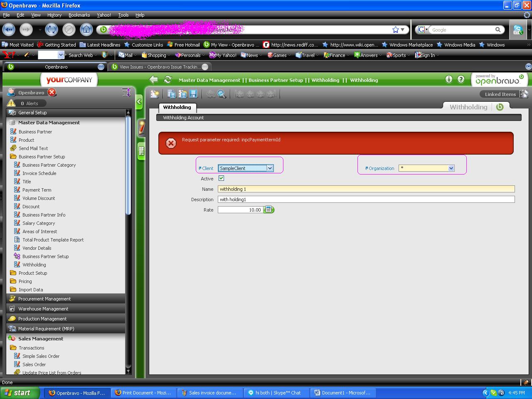Expand the Procurement Management section
Screen dimensions: 532x399
[x=66, y=299]
